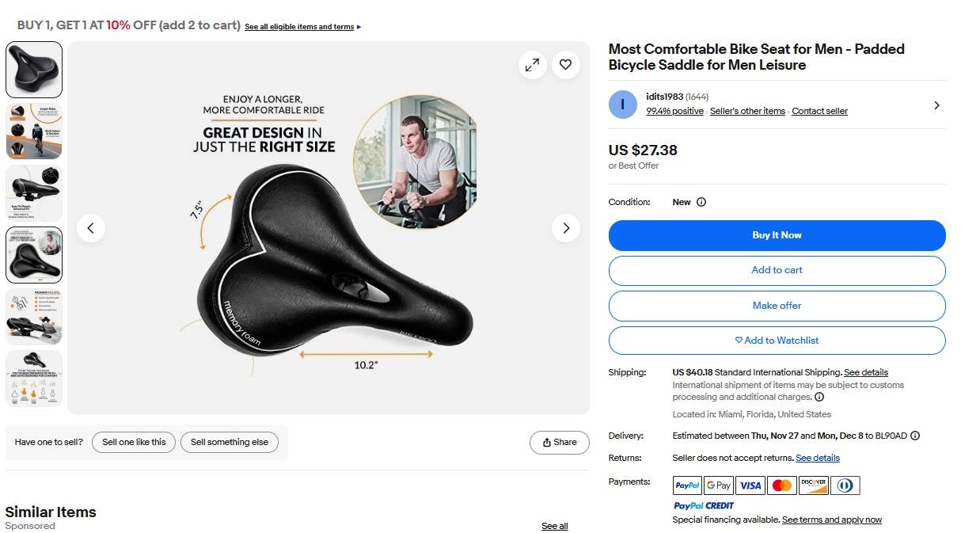Image resolution: width=980 pixels, height=533 pixels.
Task: Open Seller's other items link
Action: (747, 111)
